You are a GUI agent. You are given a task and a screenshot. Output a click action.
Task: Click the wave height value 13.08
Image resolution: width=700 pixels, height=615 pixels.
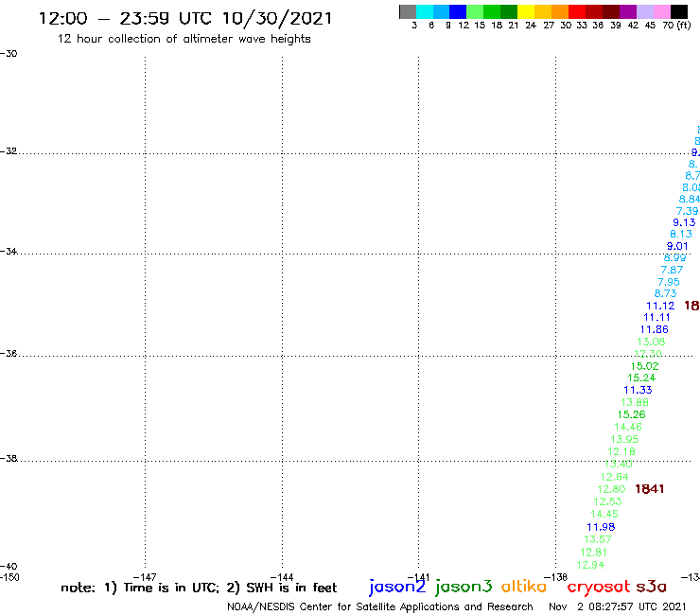pyautogui.click(x=651, y=342)
